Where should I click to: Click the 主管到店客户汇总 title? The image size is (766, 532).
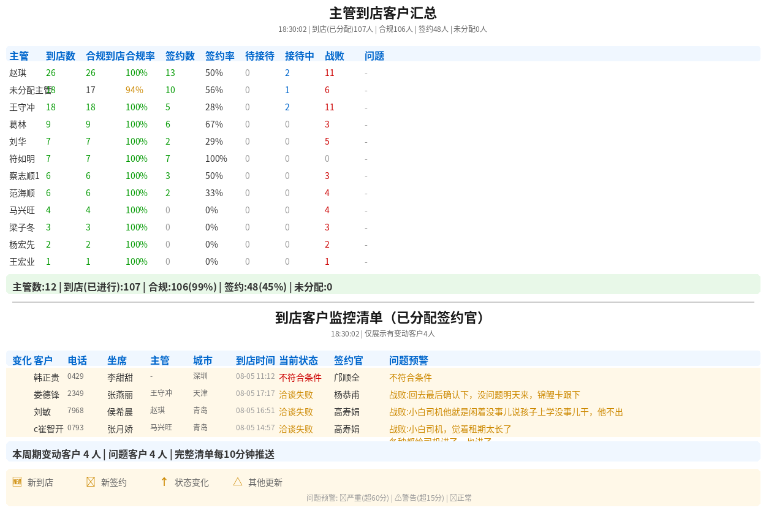[x=383, y=13]
